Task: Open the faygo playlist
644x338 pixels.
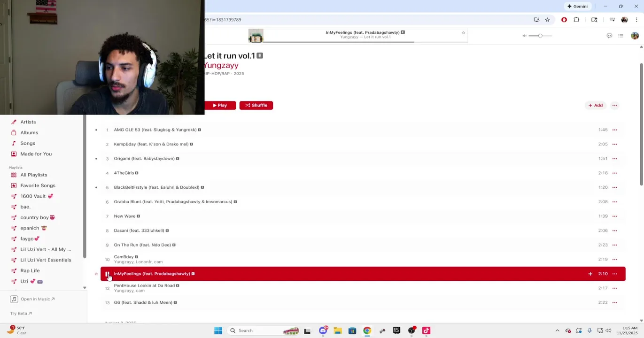Action: click(x=30, y=239)
